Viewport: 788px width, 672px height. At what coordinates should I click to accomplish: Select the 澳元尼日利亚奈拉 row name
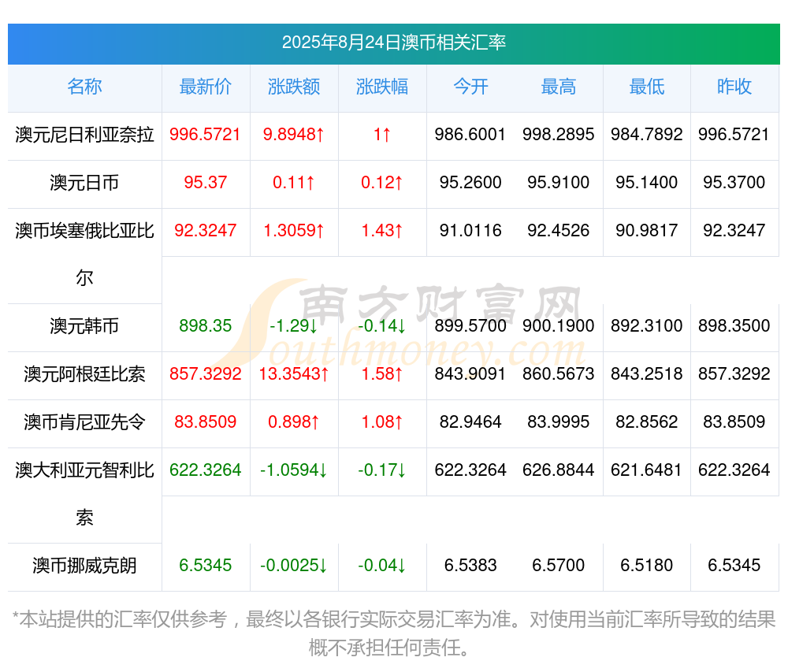coord(84,135)
